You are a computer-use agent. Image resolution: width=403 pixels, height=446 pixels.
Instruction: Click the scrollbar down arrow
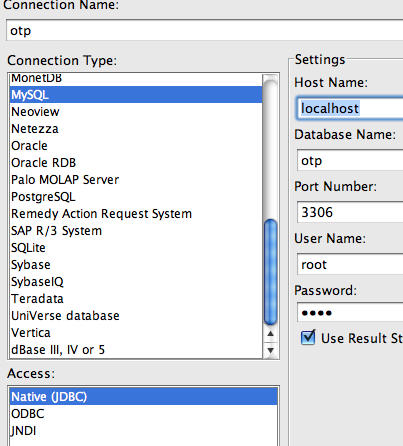click(x=270, y=350)
